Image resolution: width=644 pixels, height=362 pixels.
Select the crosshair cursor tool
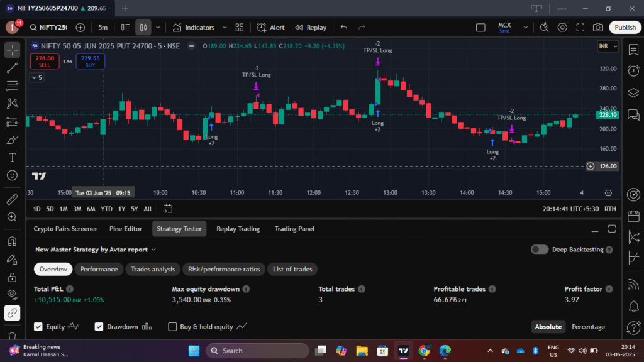click(13, 50)
